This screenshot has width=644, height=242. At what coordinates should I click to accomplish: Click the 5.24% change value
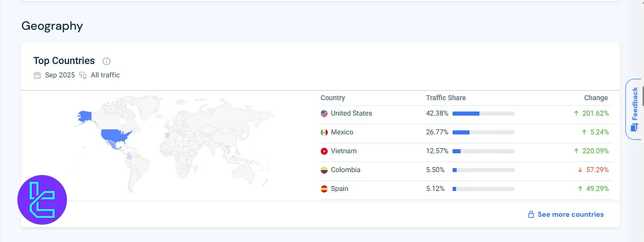click(600, 132)
